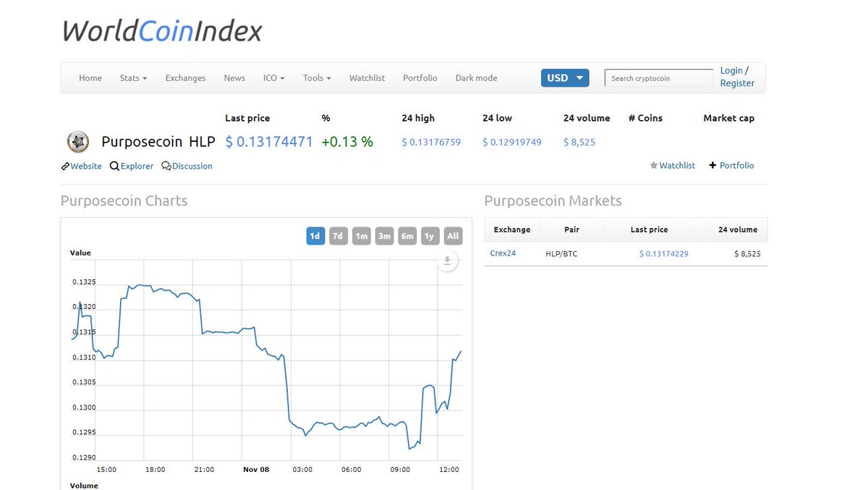Click the WorldCoinIndex logo
This screenshot has width=868, height=490.
pyautogui.click(x=162, y=30)
